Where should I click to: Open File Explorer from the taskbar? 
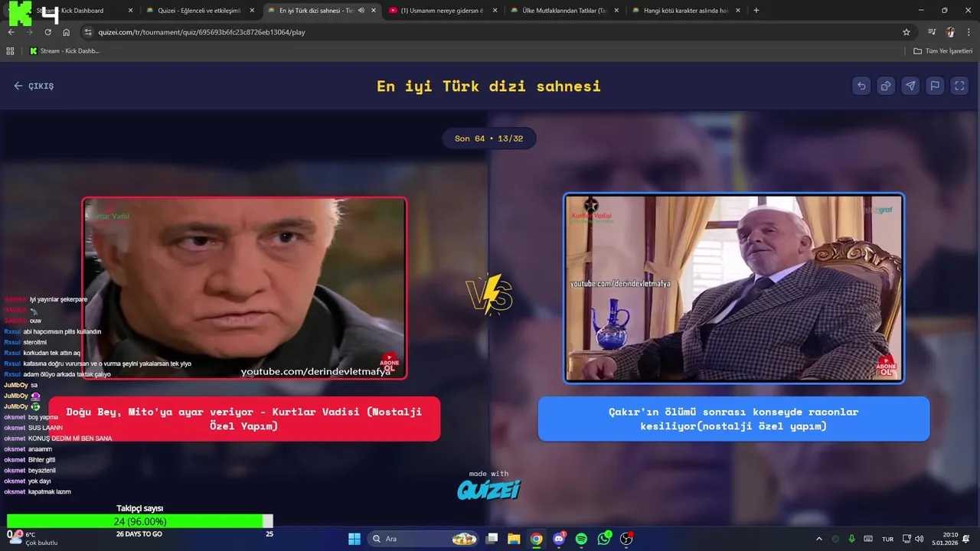(x=514, y=539)
